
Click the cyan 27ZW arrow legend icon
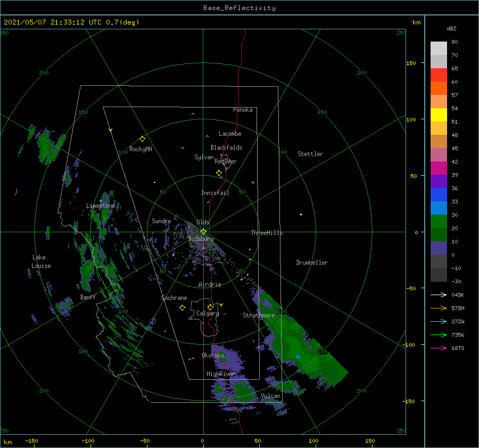pos(439,321)
